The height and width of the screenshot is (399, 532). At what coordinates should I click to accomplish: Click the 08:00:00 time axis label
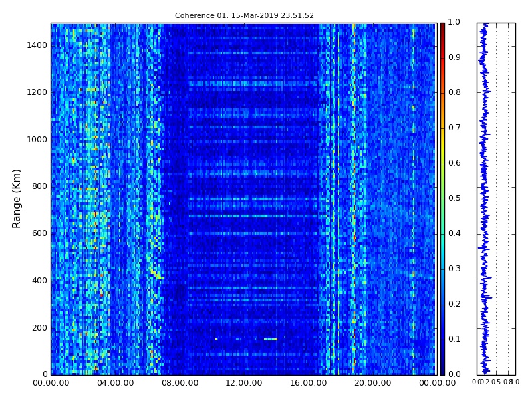tap(180, 384)
